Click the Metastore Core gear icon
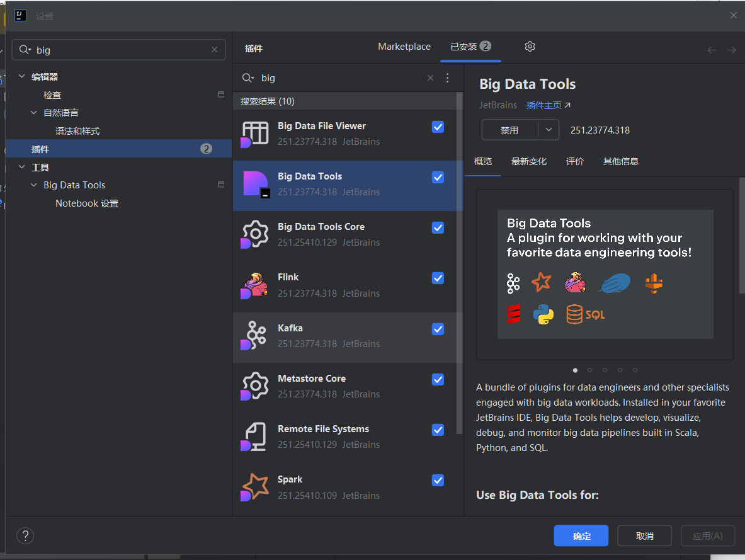 pos(255,387)
